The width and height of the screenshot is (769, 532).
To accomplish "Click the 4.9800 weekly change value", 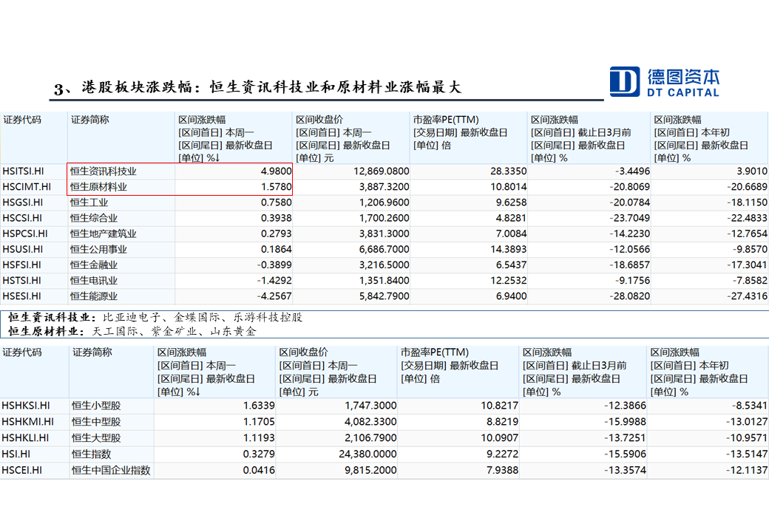I will pos(276,171).
